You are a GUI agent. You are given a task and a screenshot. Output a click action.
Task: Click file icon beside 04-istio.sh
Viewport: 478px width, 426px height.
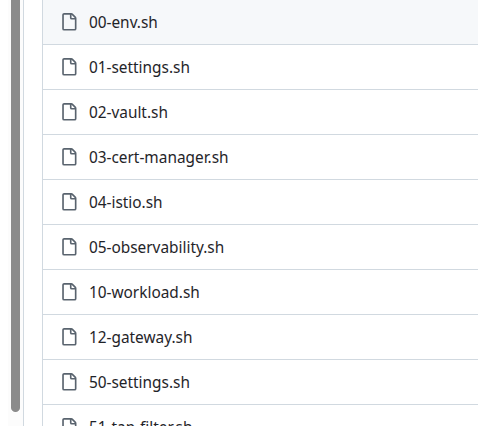[x=69, y=202]
